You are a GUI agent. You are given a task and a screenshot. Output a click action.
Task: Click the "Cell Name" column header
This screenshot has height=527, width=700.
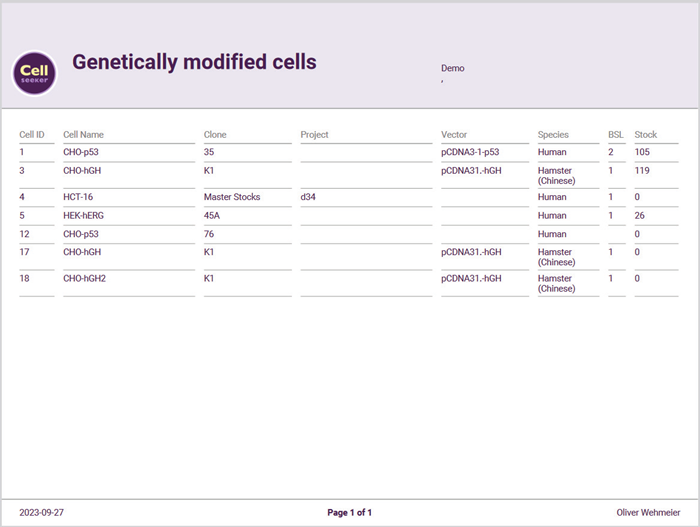pos(83,134)
